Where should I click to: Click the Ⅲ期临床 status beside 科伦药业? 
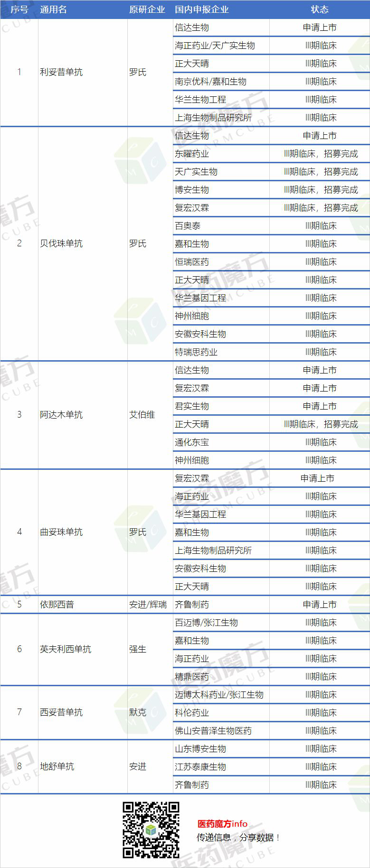pos(321,713)
